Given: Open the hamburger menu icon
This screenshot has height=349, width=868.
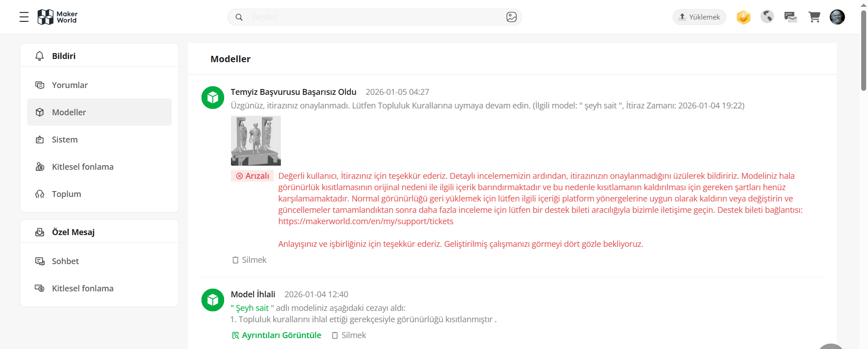Looking at the screenshot, I should click(x=24, y=17).
